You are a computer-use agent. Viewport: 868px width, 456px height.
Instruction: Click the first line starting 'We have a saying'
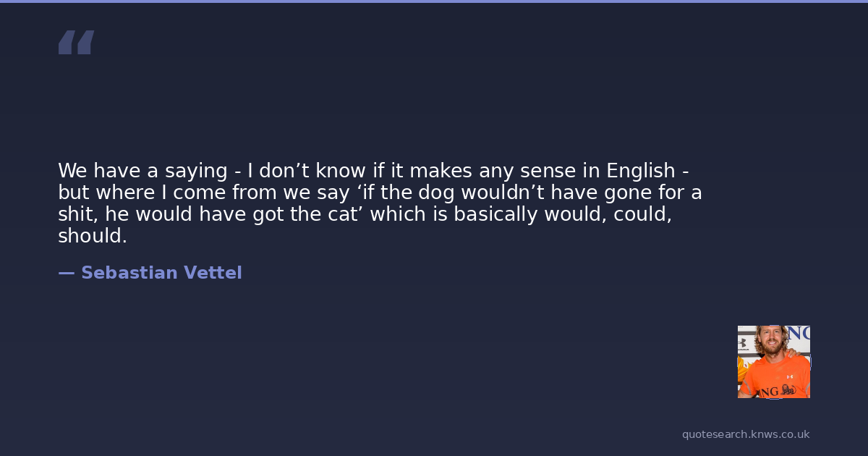click(373, 171)
